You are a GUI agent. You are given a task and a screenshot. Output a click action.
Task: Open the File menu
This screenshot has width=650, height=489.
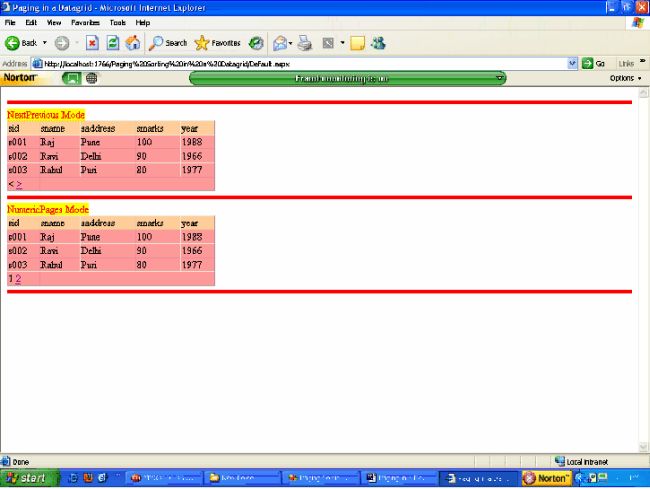pyautogui.click(x=10, y=23)
